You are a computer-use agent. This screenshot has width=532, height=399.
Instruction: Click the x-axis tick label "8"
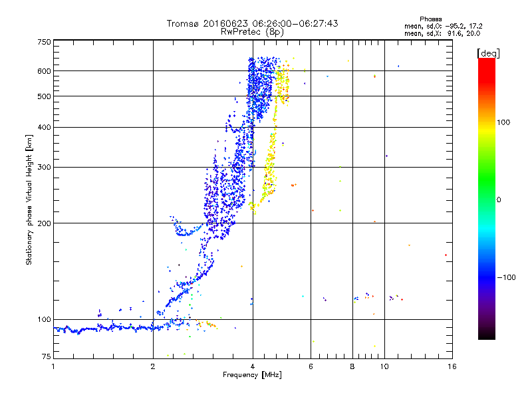point(352,366)
